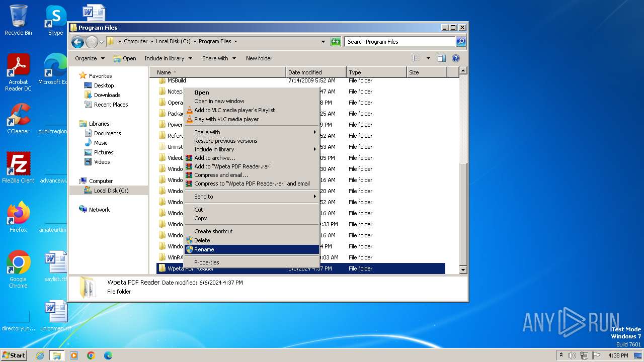Screen dimensions: 644x362
Task: Expand the Include in library submenu
Action: click(252, 149)
